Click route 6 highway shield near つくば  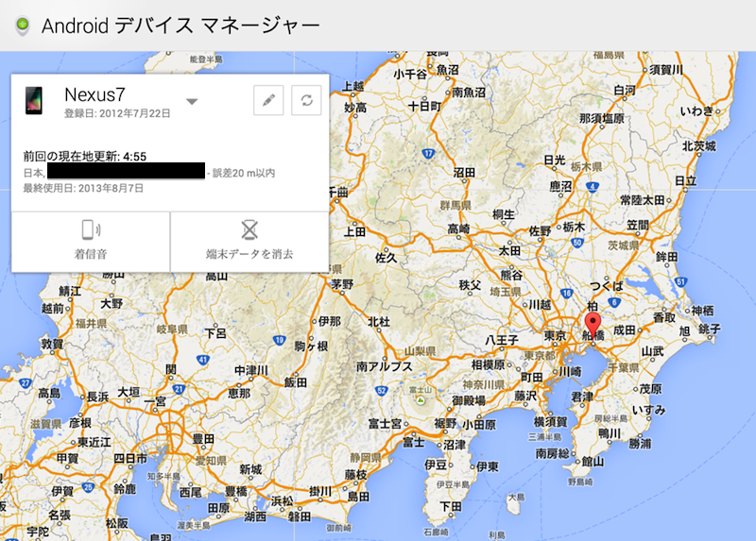[x=613, y=302]
